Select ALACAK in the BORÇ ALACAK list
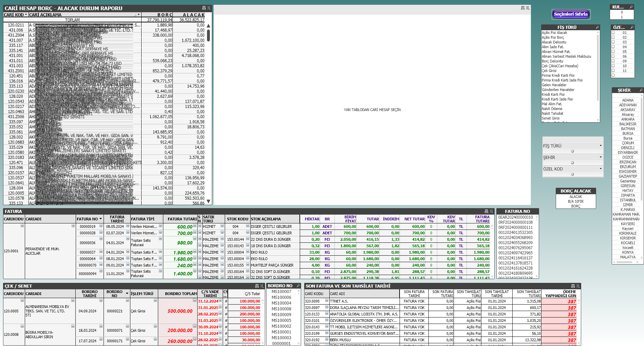 pos(575,197)
